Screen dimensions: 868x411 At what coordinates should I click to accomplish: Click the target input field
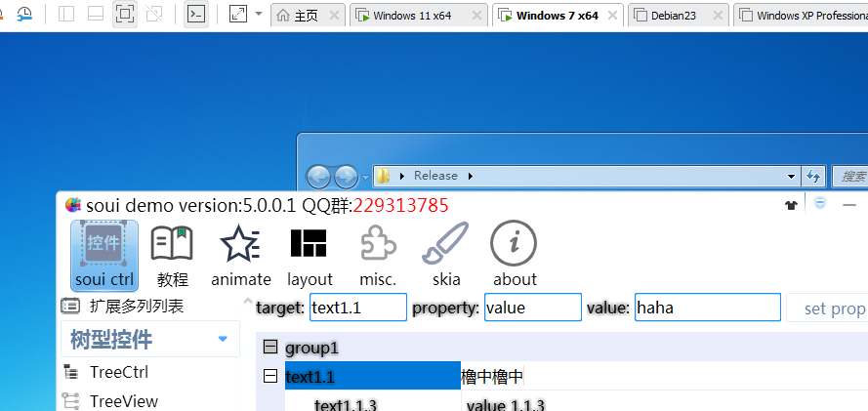357,308
